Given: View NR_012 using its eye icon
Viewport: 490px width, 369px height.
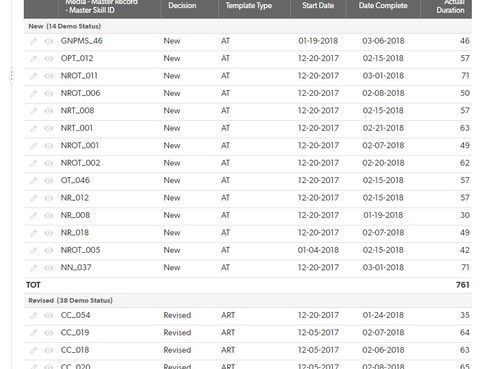Looking at the screenshot, I should 49,198.
